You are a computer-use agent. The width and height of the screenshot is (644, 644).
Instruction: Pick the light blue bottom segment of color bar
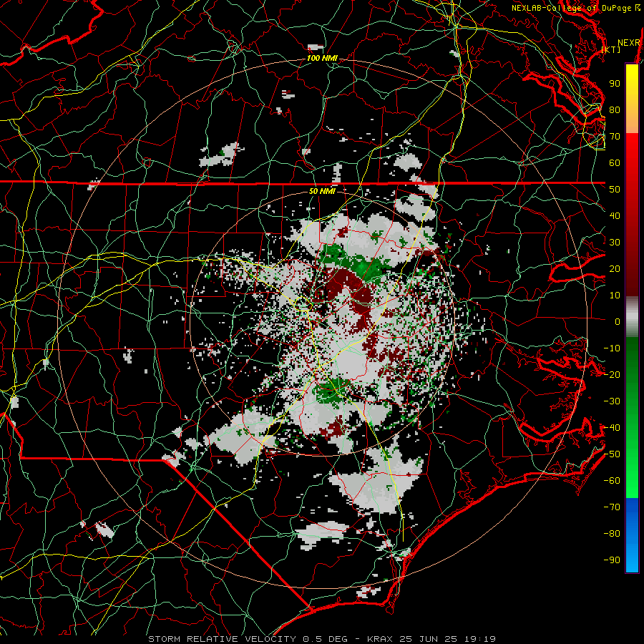click(632, 555)
